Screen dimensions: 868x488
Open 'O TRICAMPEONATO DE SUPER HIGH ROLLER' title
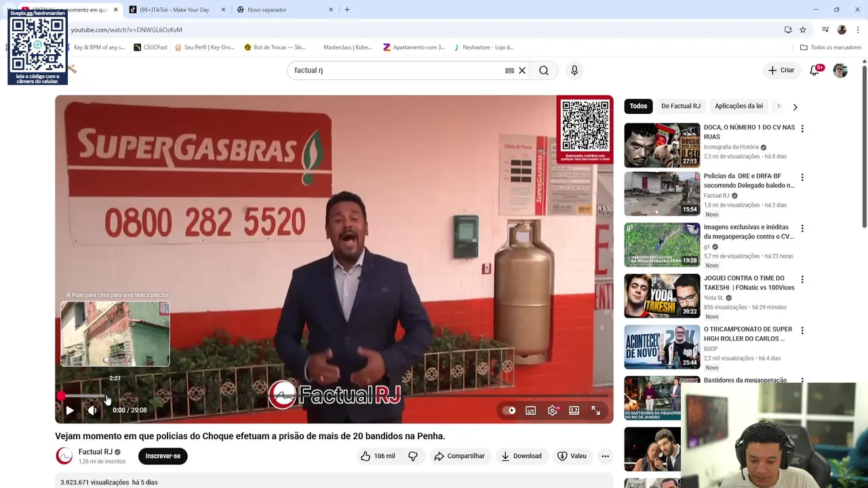coord(748,333)
